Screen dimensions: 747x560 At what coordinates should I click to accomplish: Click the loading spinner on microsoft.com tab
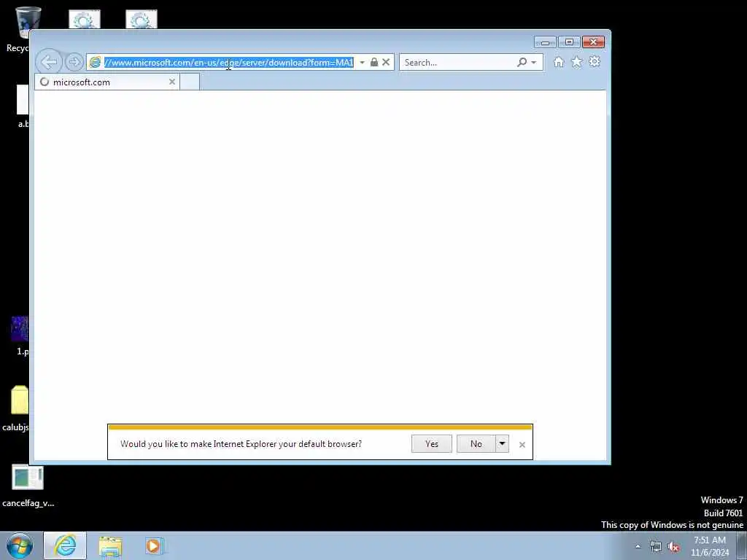44,82
